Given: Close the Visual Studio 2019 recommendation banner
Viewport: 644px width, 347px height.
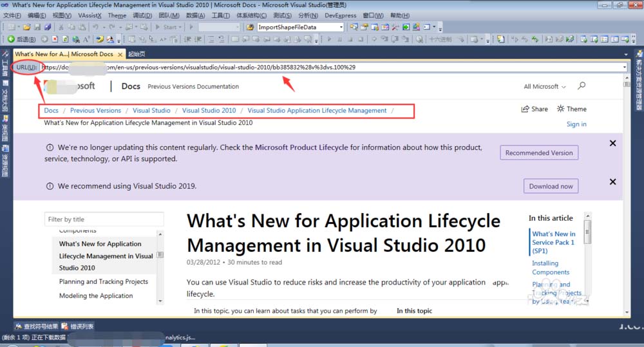Looking at the screenshot, I should coord(612,182).
